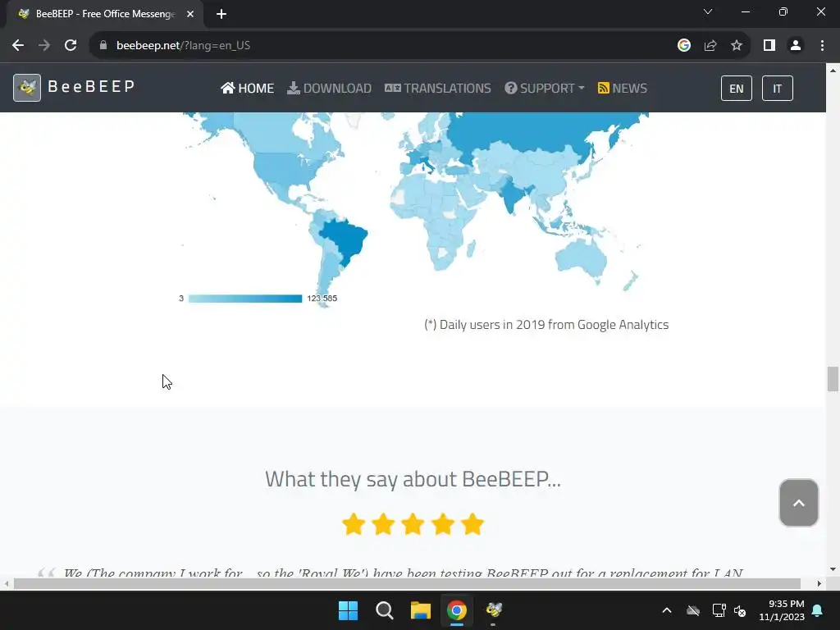
Task: Expand the SUPPORT dropdown menu
Action: pyautogui.click(x=545, y=88)
